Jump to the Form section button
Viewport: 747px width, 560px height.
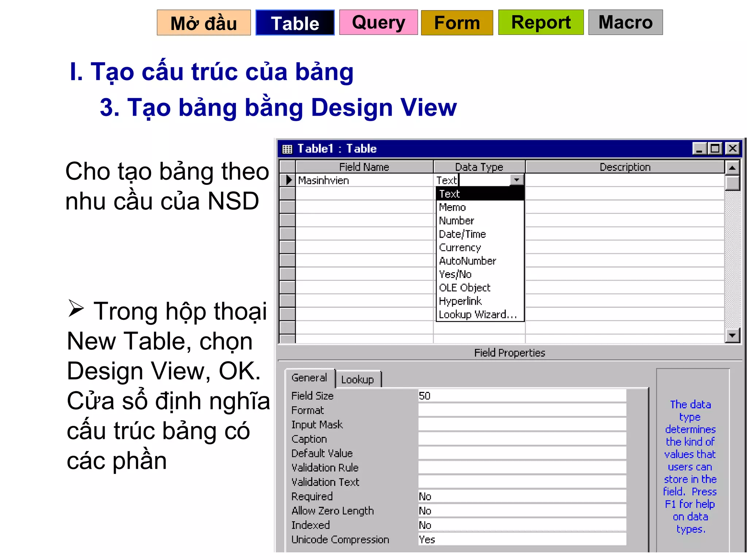[457, 23]
